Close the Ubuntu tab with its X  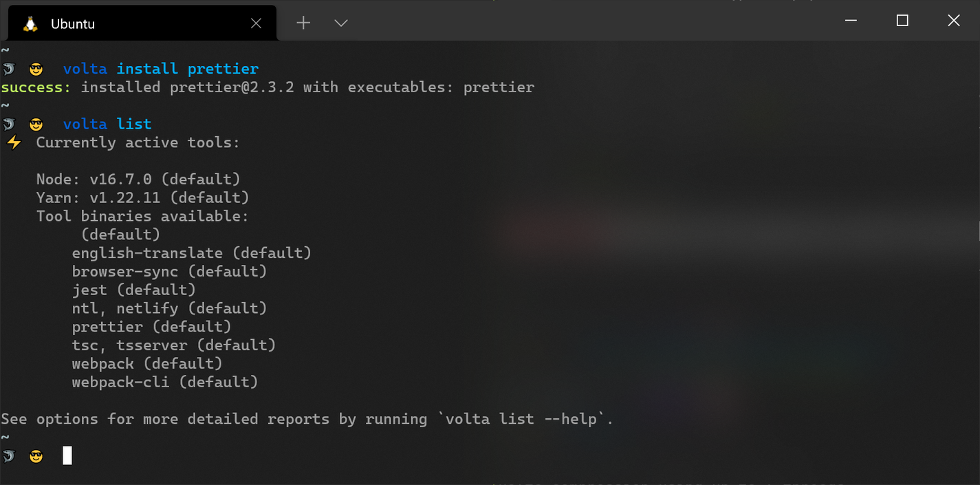coord(256,23)
